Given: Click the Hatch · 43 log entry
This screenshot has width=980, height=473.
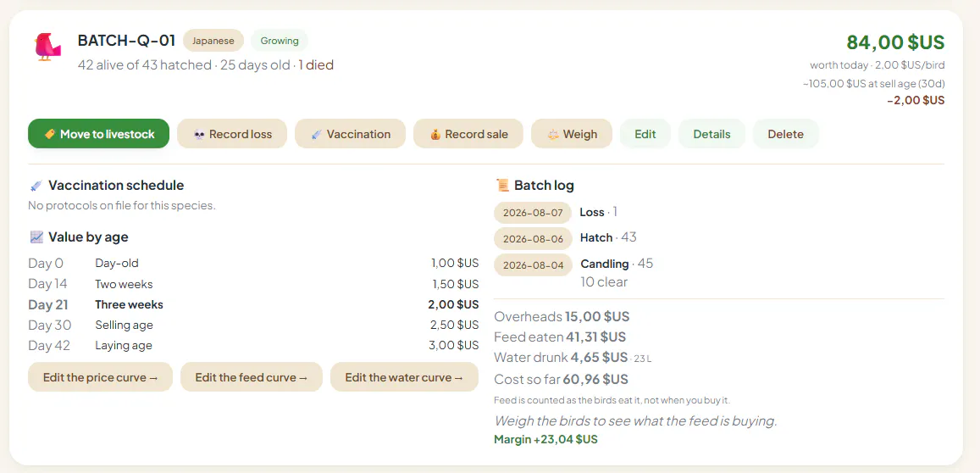Looking at the screenshot, I should (609, 237).
